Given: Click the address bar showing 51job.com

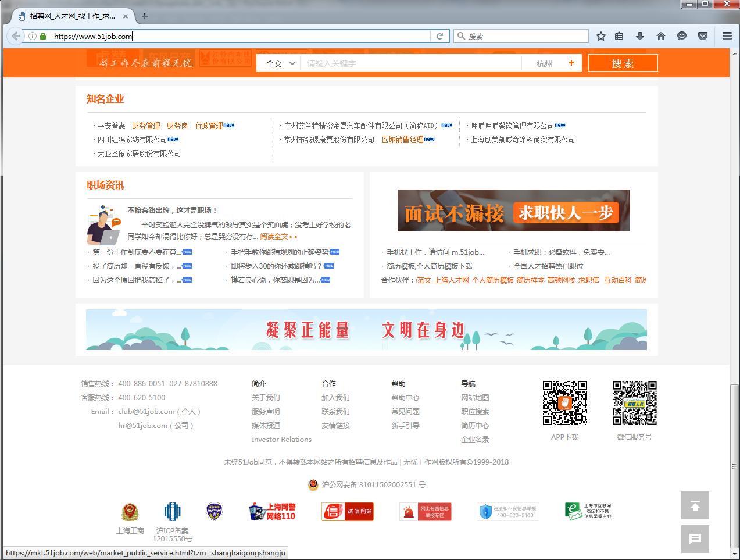Looking at the screenshot, I should coord(241,36).
